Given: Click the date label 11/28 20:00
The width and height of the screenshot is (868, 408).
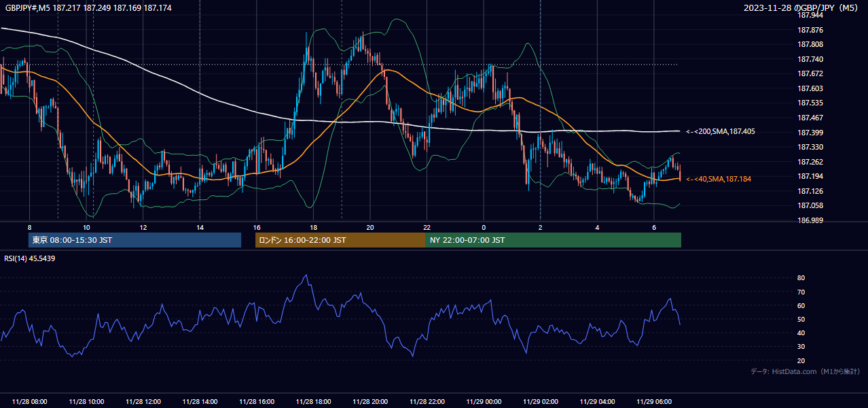Looking at the screenshot, I should pyautogui.click(x=370, y=402).
